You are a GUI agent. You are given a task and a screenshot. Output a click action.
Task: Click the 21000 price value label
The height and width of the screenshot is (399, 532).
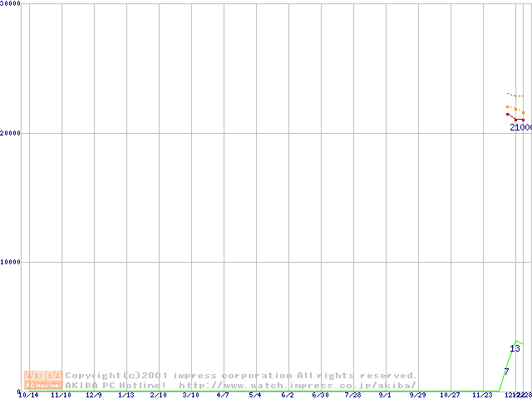520,127
